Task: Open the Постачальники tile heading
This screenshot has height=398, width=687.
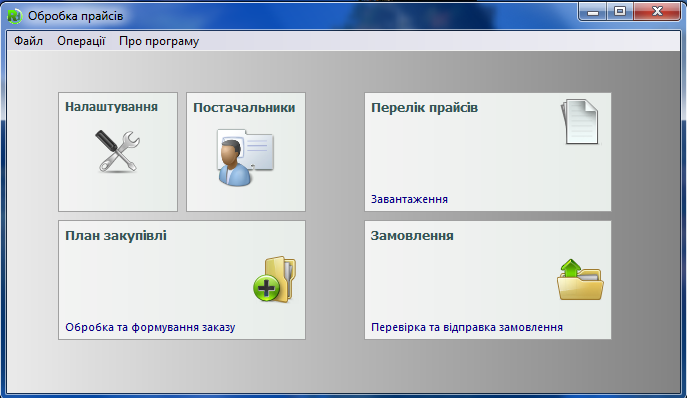Action: pyautogui.click(x=244, y=107)
